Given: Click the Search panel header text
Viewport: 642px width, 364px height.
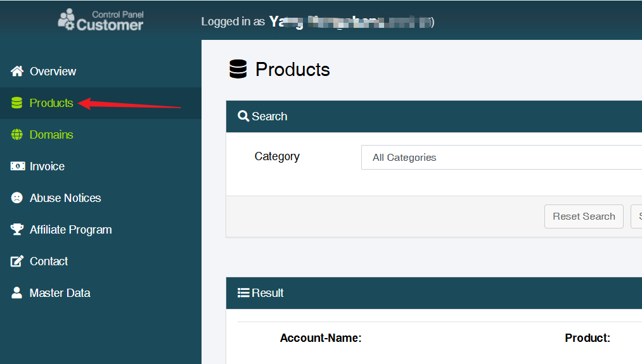Looking at the screenshot, I should click(x=269, y=116).
